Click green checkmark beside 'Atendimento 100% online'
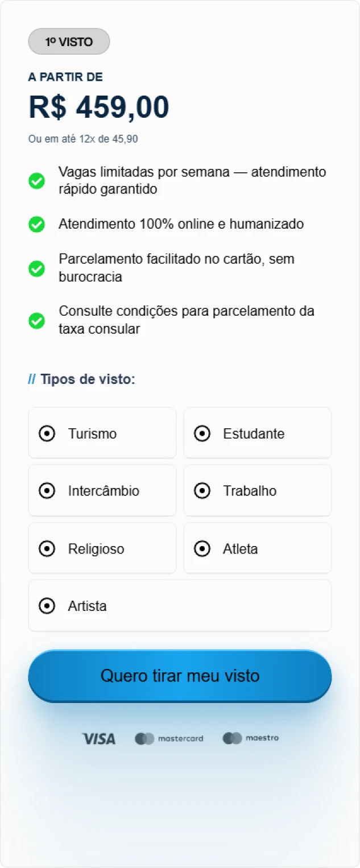The width and height of the screenshot is (360, 868). pyautogui.click(x=37, y=224)
